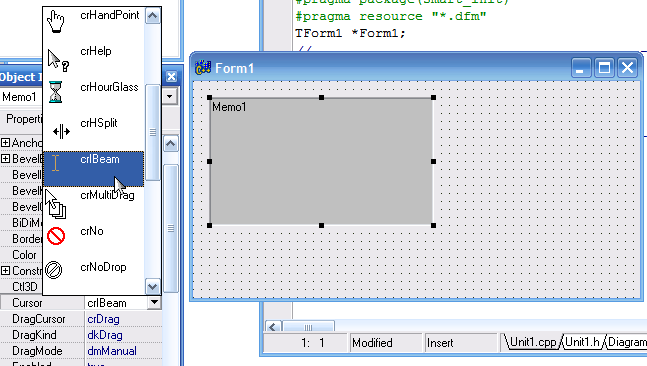Close the Object Inspector panel

click(x=171, y=76)
